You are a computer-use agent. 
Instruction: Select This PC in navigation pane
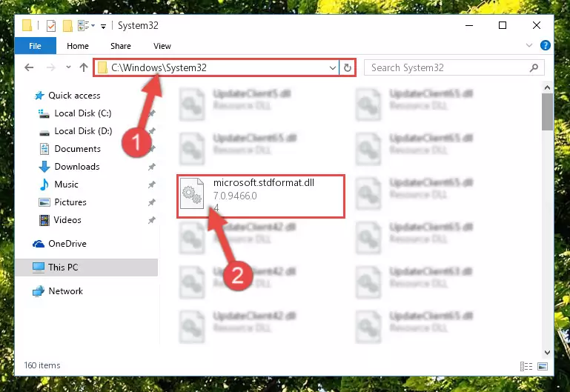pyautogui.click(x=87, y=268)
